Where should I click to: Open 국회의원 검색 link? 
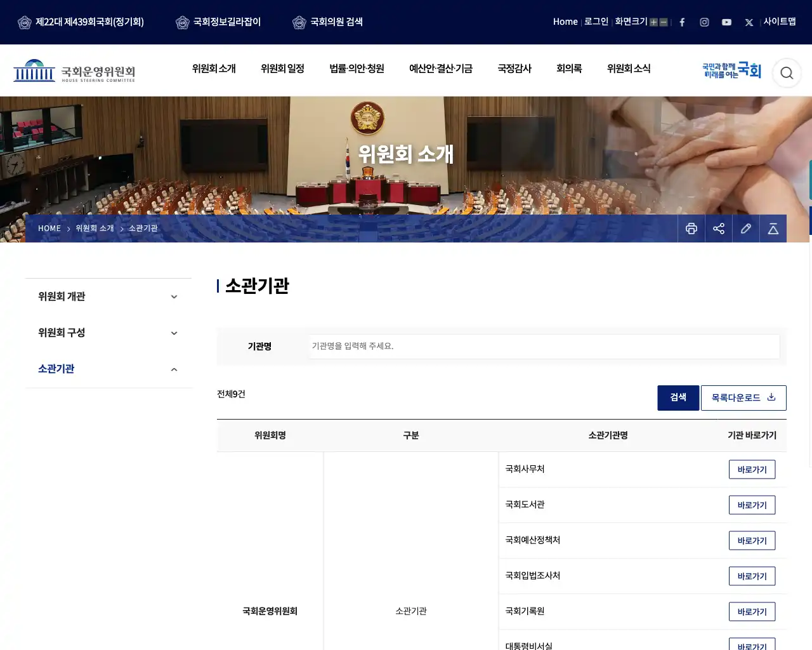pyautogui.click(x=327, y=22)
